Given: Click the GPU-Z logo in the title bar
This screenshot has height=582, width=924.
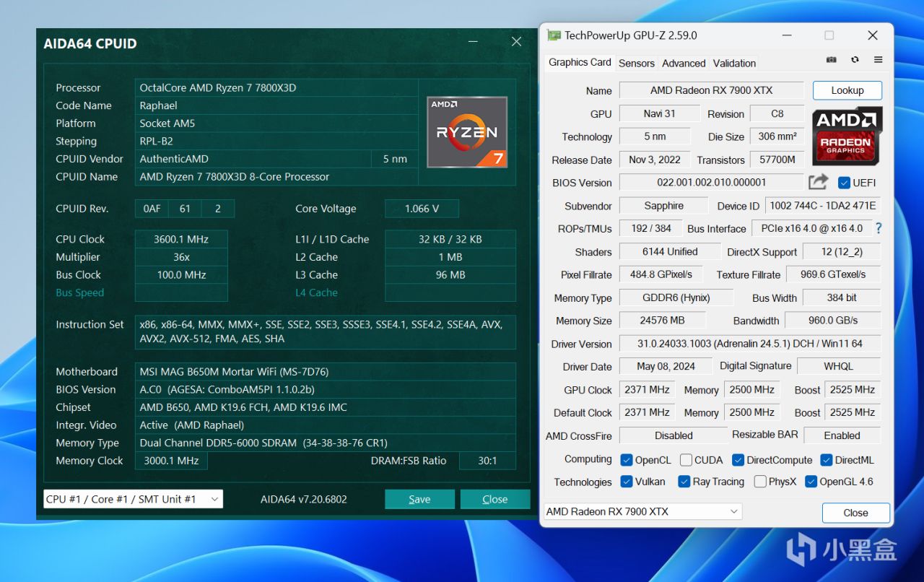Looking at the screenshot, I should [x=553, y=35].
